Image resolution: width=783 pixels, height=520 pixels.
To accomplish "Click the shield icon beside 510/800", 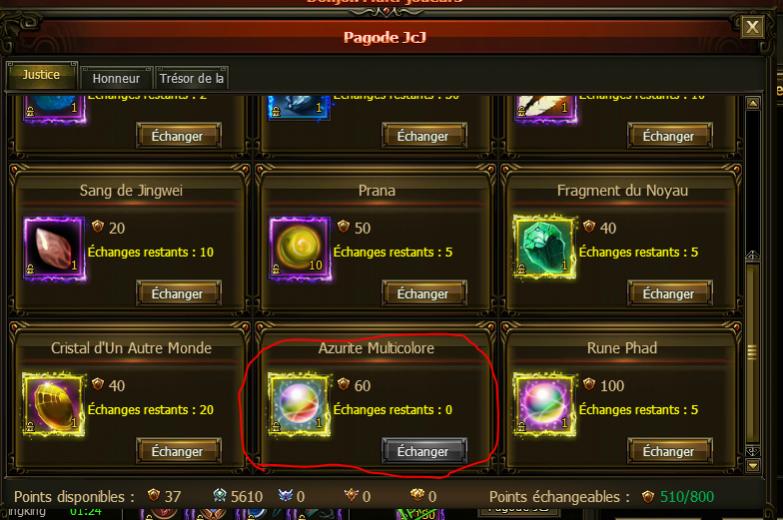I will (648, 497).
